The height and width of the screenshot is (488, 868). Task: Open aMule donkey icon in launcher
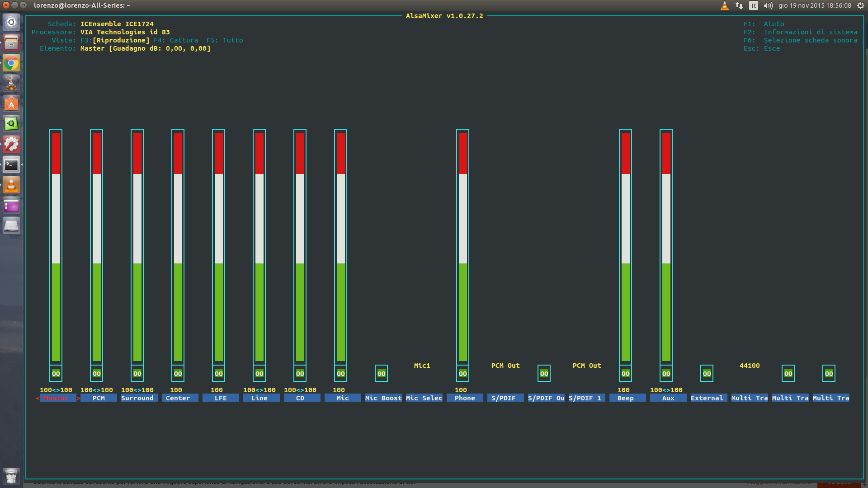[x=11, y=84]
